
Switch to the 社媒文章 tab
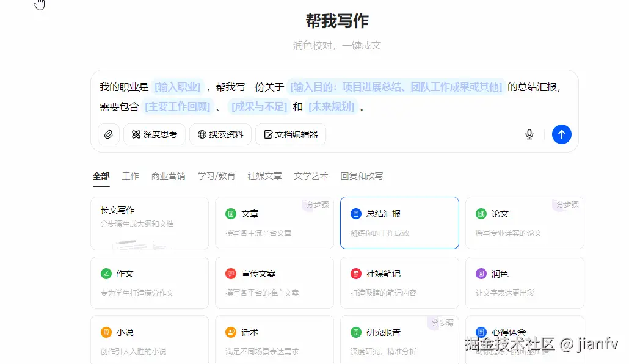(x=265, y=176)
